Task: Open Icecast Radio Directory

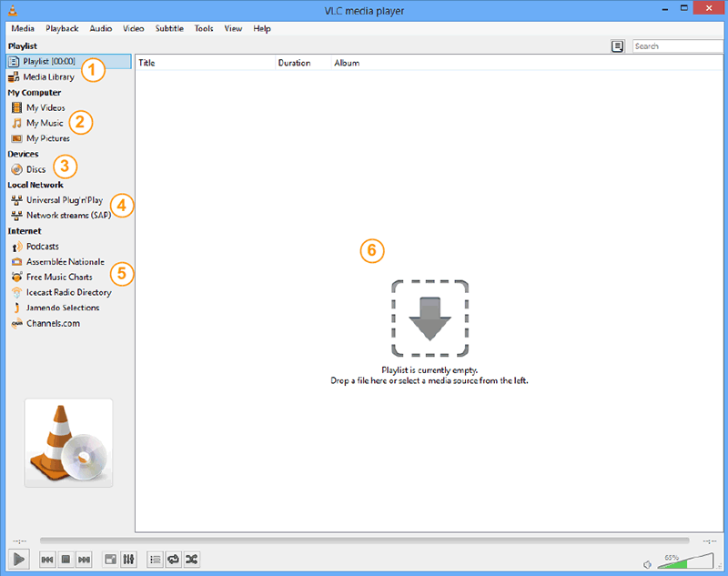Action: [68, 292]
